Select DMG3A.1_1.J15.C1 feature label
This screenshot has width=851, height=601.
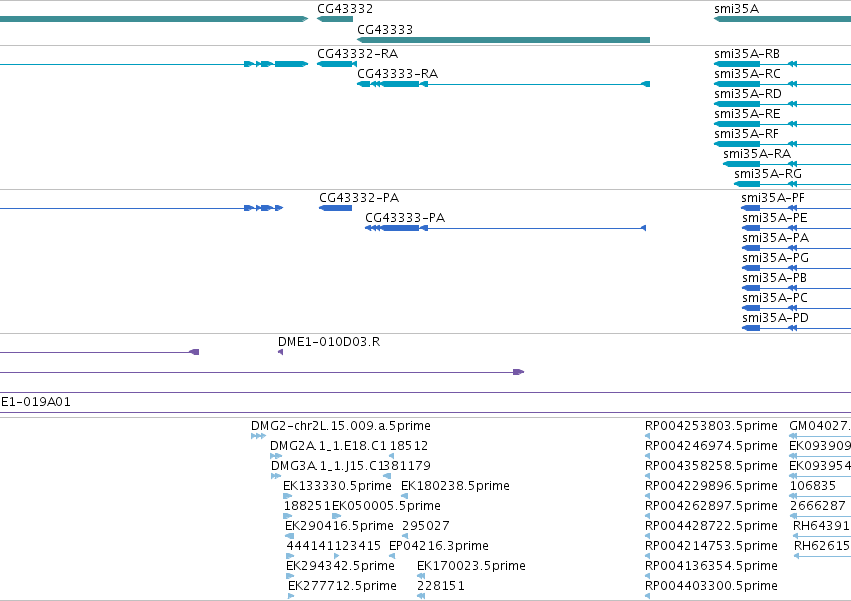coord(327,466)
